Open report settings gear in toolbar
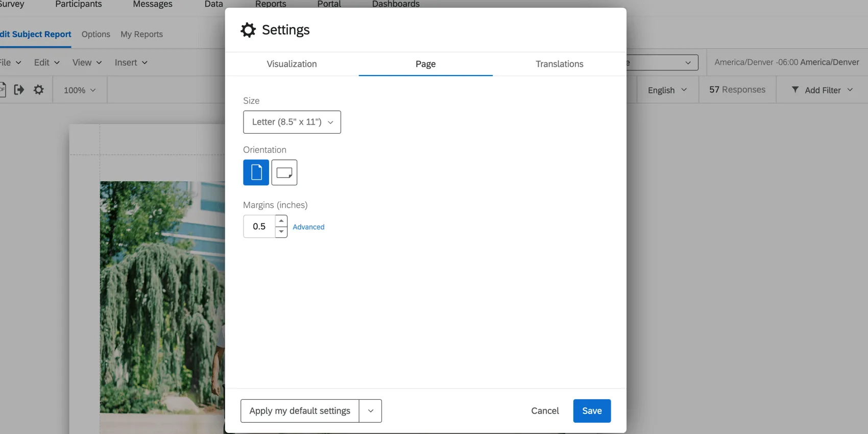This screenshot has height=434, width=868. click(x=39, y=90)
